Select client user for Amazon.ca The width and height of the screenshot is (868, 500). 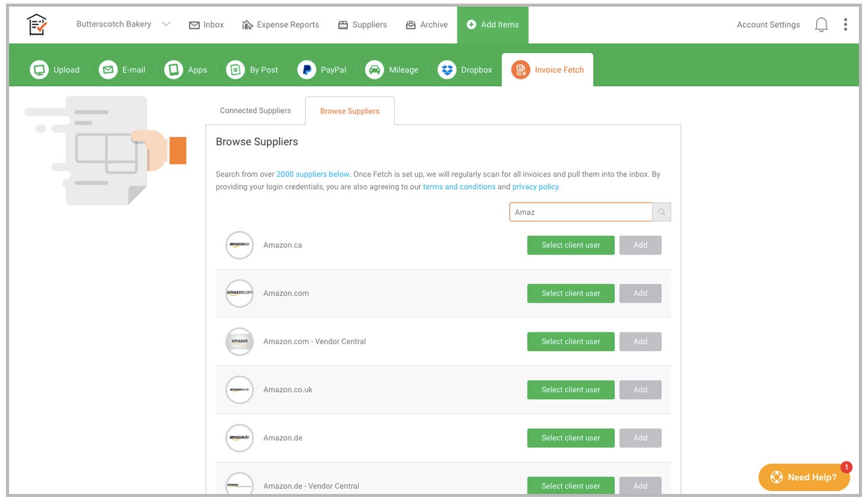click(571, 245)
